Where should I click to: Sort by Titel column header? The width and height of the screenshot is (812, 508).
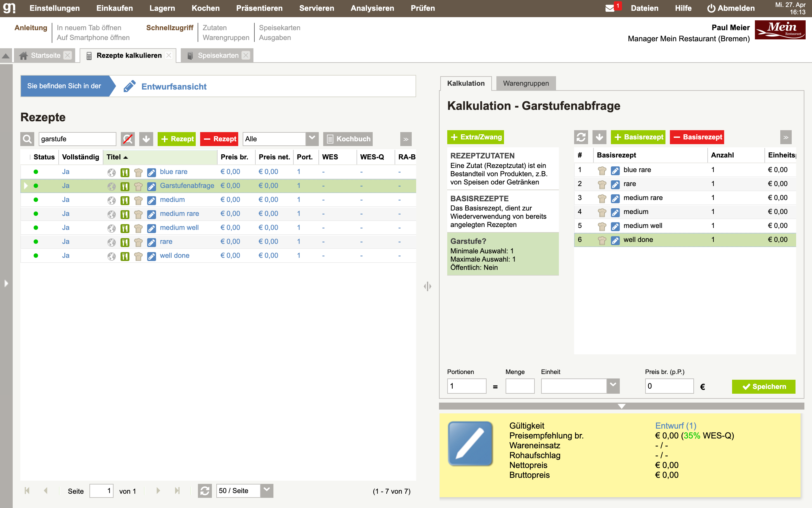coord(160,157)
